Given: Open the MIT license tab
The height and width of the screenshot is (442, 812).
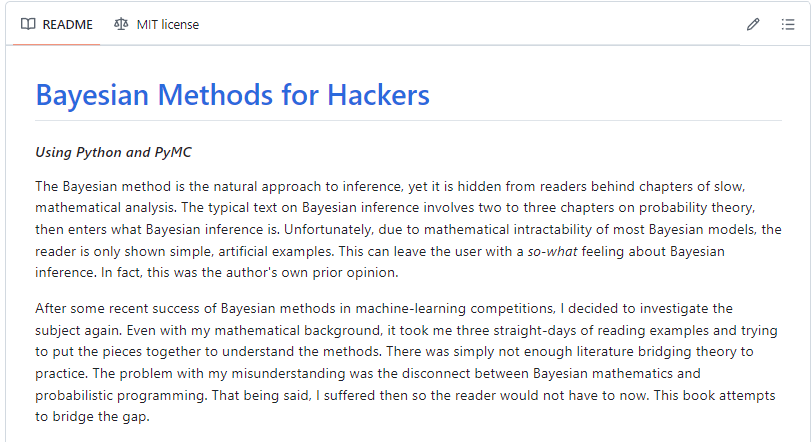Looking at the screenshot, I should pos(167,25).
